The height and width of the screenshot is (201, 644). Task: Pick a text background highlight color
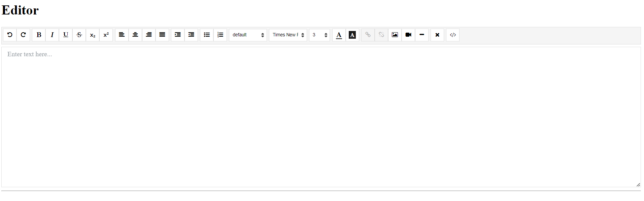[352, 35]
